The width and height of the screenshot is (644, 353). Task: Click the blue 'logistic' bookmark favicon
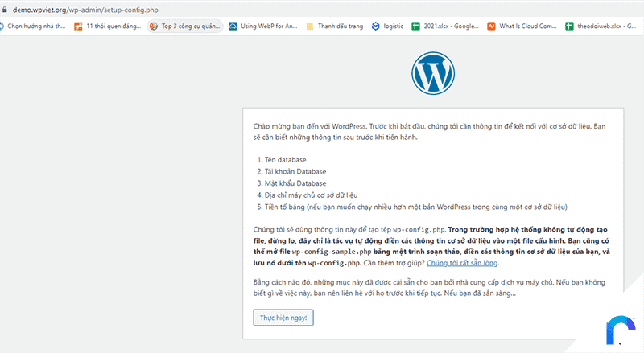(x=375, y=27)
